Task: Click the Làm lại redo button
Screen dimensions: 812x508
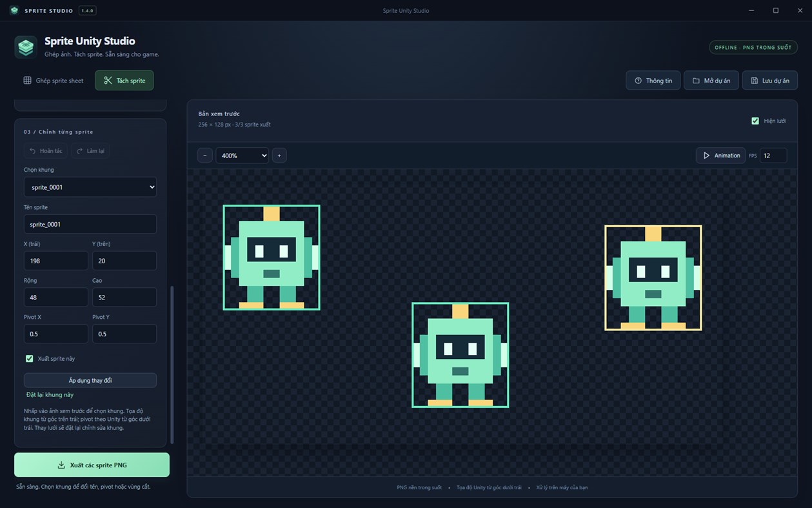Action: coord(90,151)
